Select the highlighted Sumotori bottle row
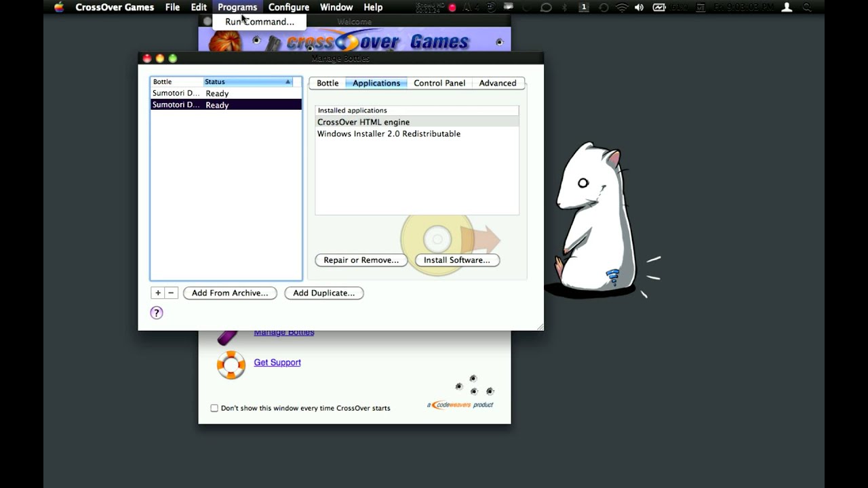Screen dimensions: 868x488 click(226, 105)
